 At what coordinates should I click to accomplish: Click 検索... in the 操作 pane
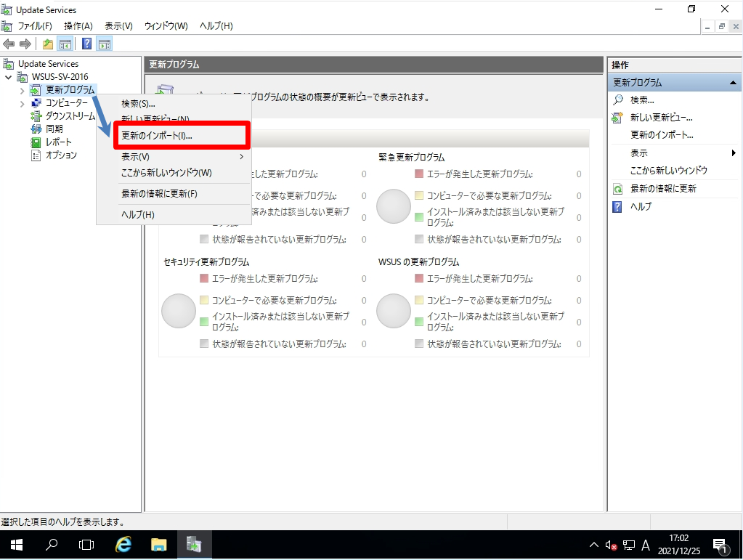(x=642, y=100)
